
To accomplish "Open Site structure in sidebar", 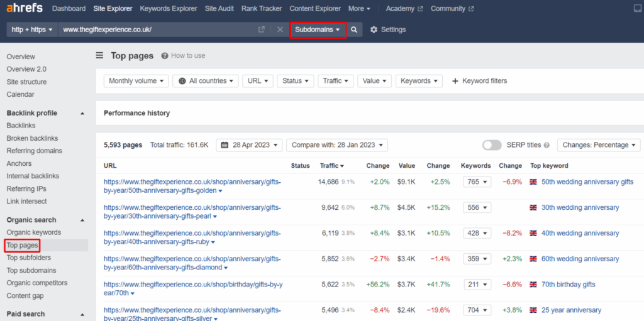I will [26, 82].
